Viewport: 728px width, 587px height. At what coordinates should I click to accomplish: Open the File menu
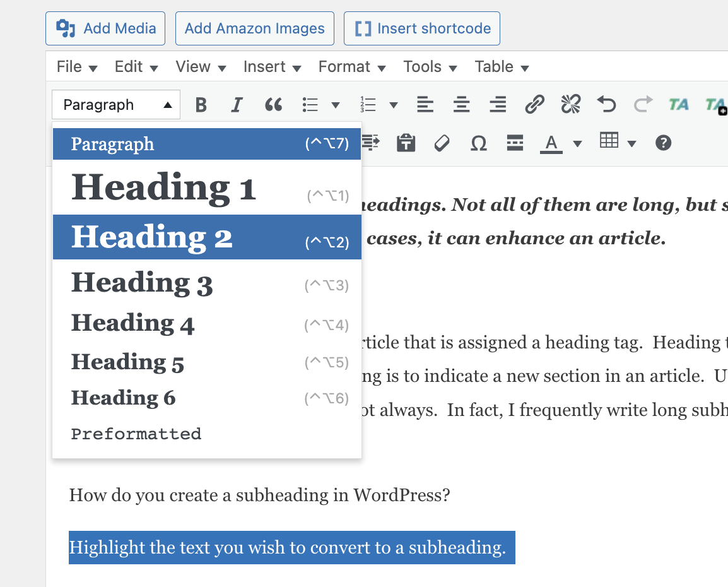(76, 67)
